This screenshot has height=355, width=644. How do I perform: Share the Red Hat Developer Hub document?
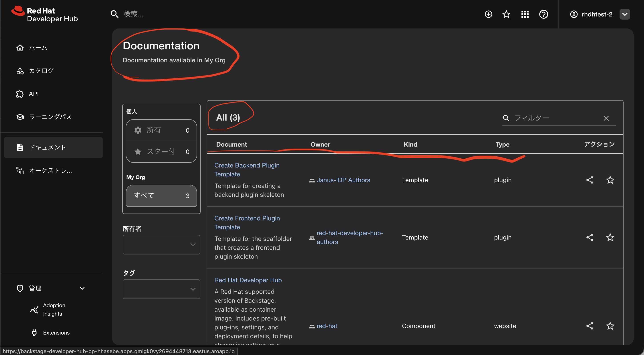coord(590,326)
